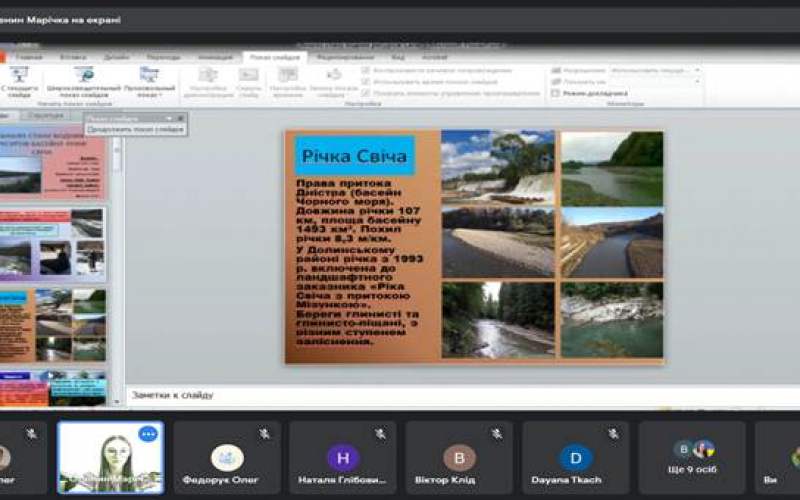Click the Dayana Tkach participant tile name

566,480
